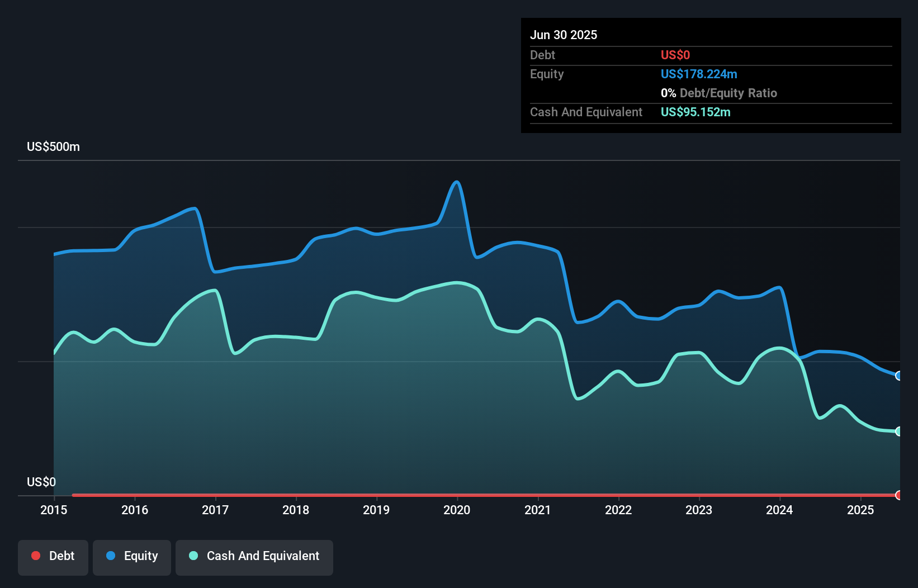The height and width of the screenshot is (588, 918).
Task: Click the 0% Debt/Equity Ratio text
Action: click(x=719, y=93)
